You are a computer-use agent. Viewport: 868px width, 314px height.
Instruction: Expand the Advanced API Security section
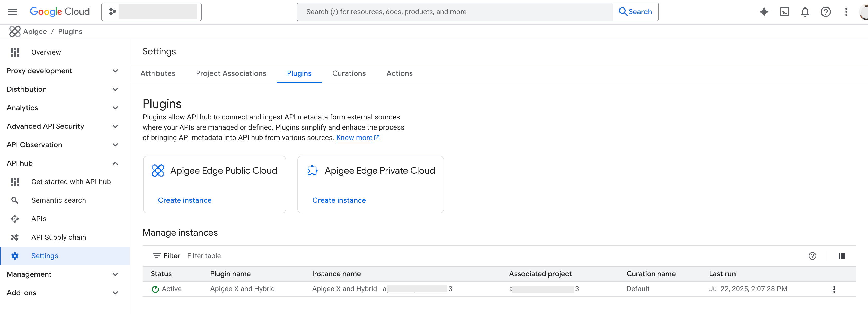pyautogui.click(x=115, y=126)
